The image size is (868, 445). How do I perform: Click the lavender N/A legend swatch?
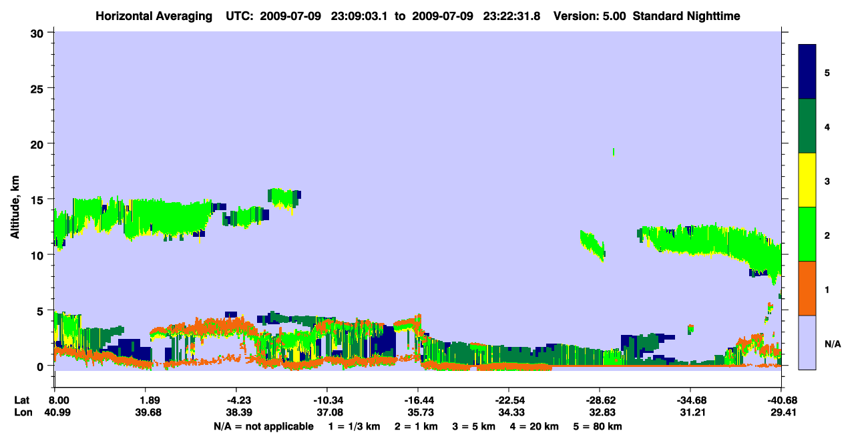click(807, 342)
